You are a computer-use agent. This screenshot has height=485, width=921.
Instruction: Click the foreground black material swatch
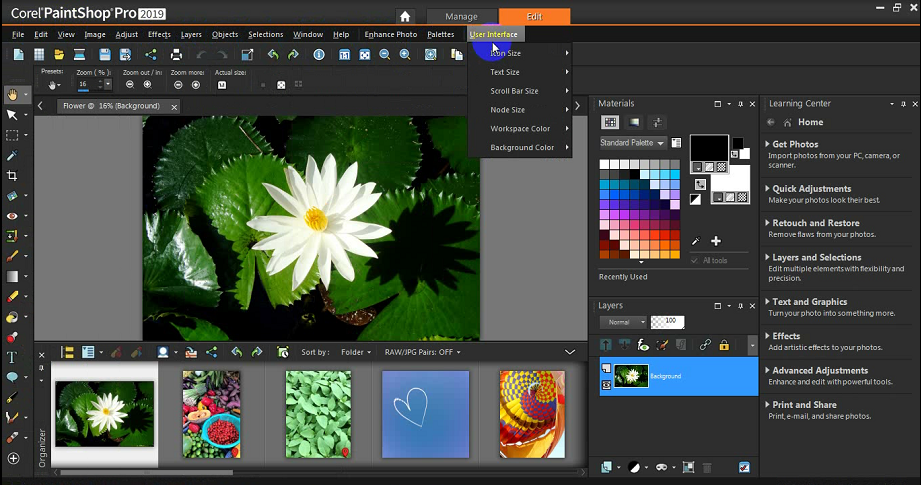click(x=709, y=147)
